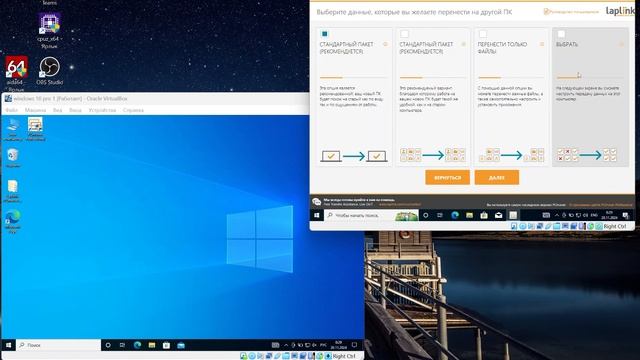The width and height of the screenshot is (640, 360).
Task: Open Edge from windows 10 pro 1 VM taskbar
Action: coord(137,345)
